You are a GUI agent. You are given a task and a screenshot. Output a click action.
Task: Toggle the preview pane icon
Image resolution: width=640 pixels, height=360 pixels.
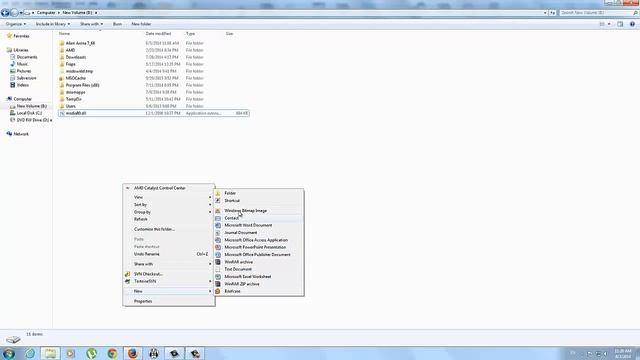coord(620,24)
